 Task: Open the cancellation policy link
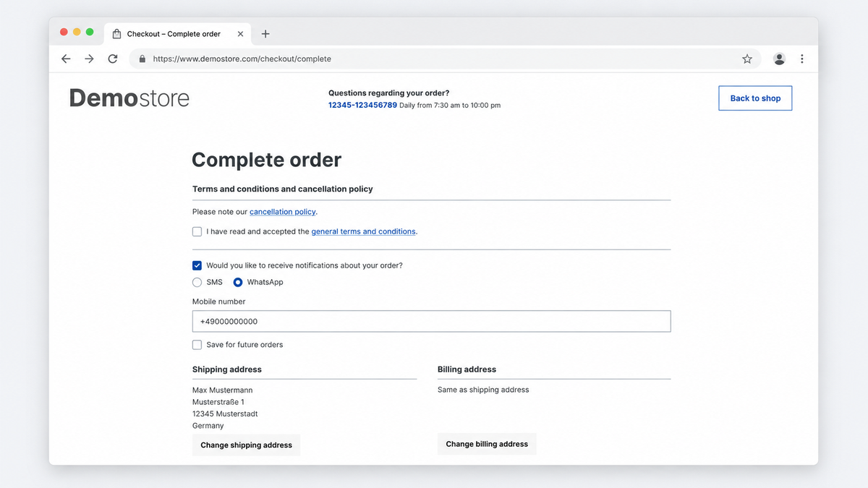click(x=283, y=212)
